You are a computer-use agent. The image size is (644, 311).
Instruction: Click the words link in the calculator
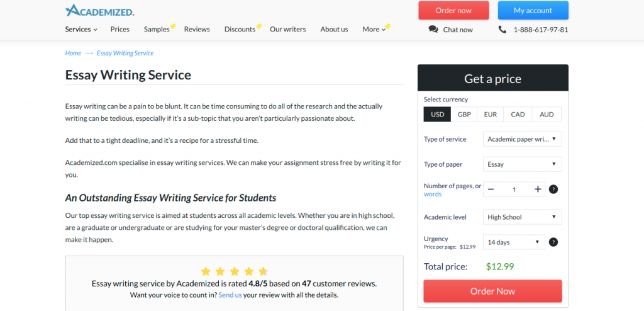433,194
